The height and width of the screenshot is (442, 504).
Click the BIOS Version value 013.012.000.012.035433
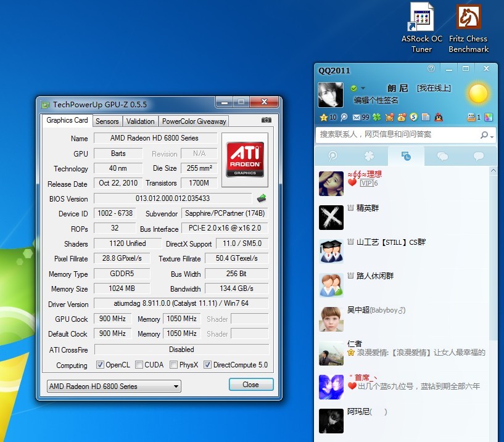tap(173, 198)
